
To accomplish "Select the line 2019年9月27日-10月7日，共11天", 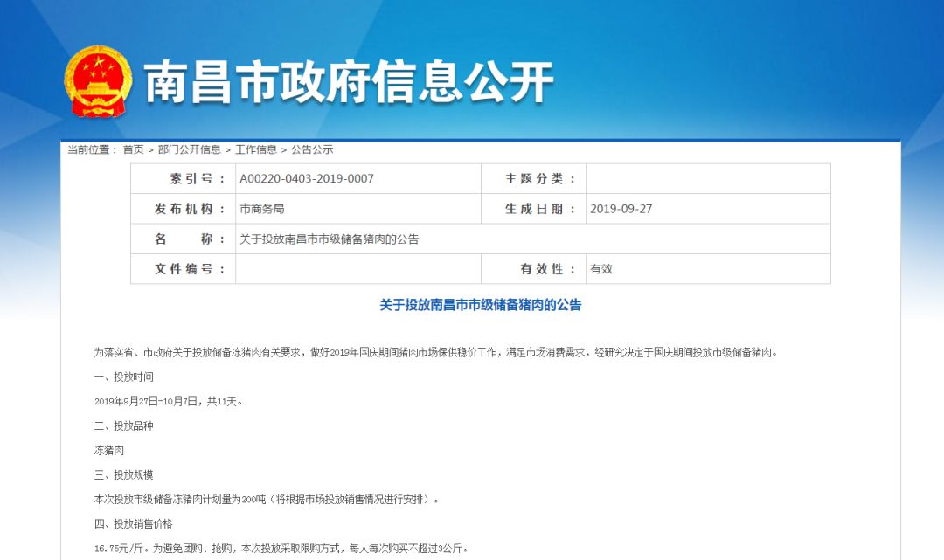I will pos(168,401).
